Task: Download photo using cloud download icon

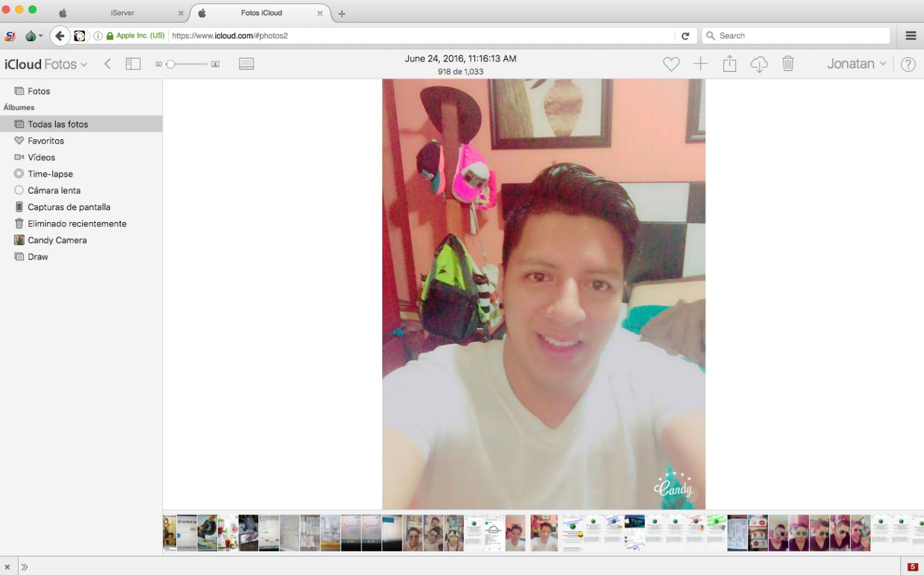Action: pyautogui.click(x=759, y=64)
